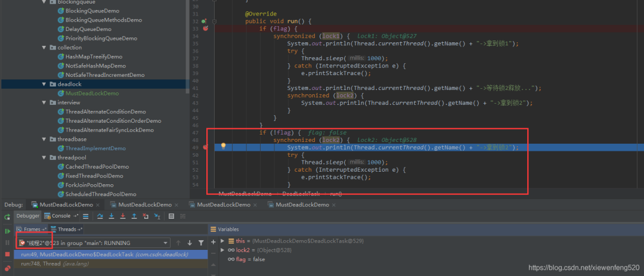Move to next frame with down arrow
644x276 pixels.
click(x=190, y=243)
